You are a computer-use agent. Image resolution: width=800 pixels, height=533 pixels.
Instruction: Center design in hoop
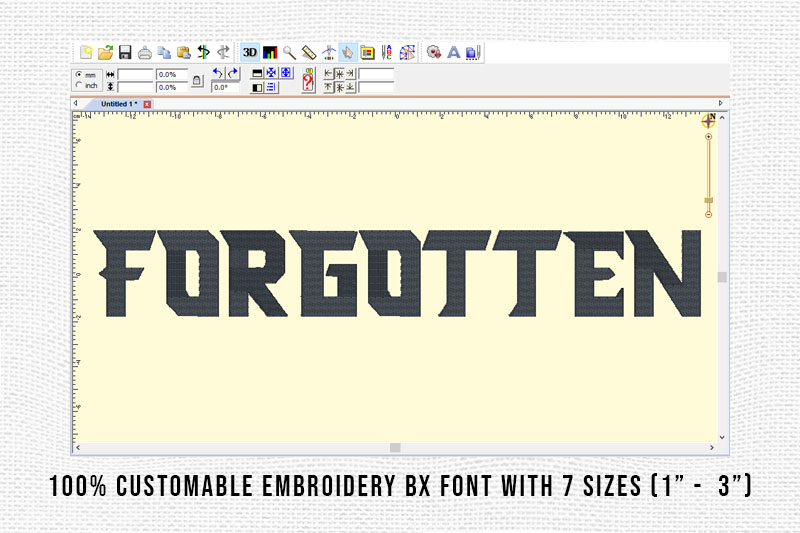271,73
